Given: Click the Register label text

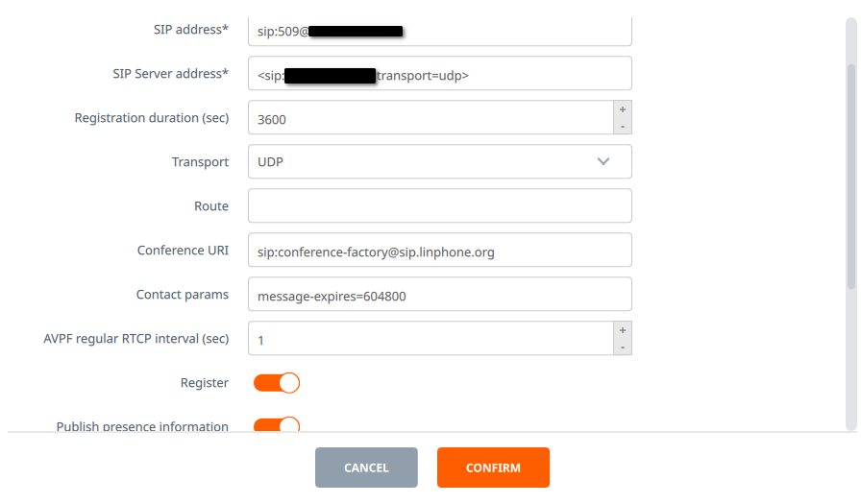Looking at the screenshot, I should point(205,383).
